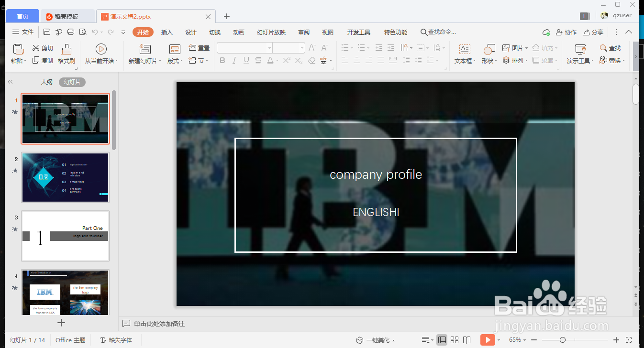Viewport: 644px width, 348px height.
Task: Click the Text Box (文本框) icon
Action: coord(465,49)
